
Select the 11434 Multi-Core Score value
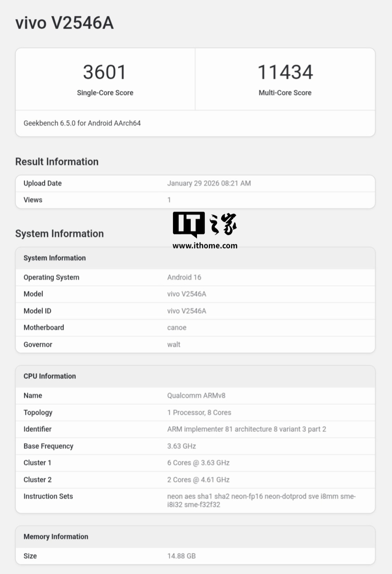285,72
